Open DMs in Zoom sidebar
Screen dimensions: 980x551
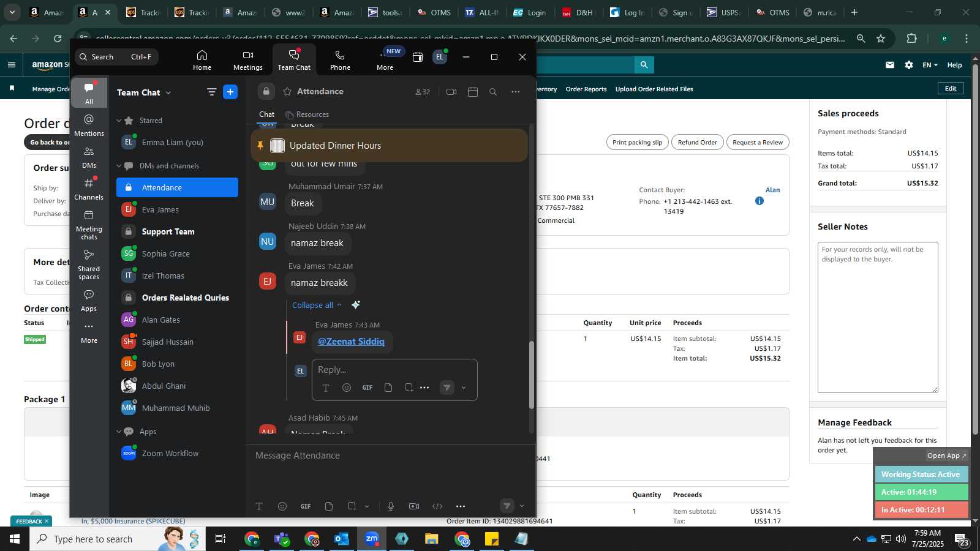tap(89, 157)
